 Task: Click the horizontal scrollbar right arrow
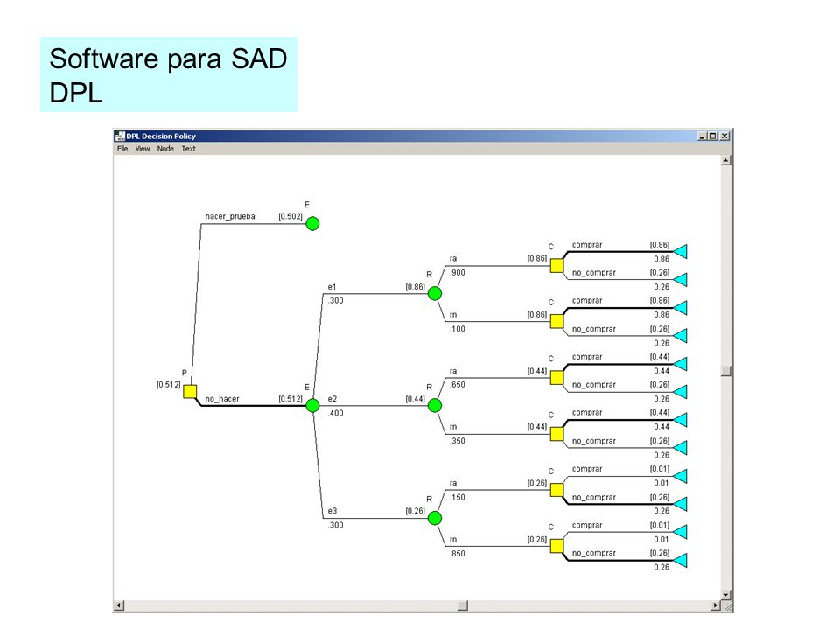(x=715, y=605)
